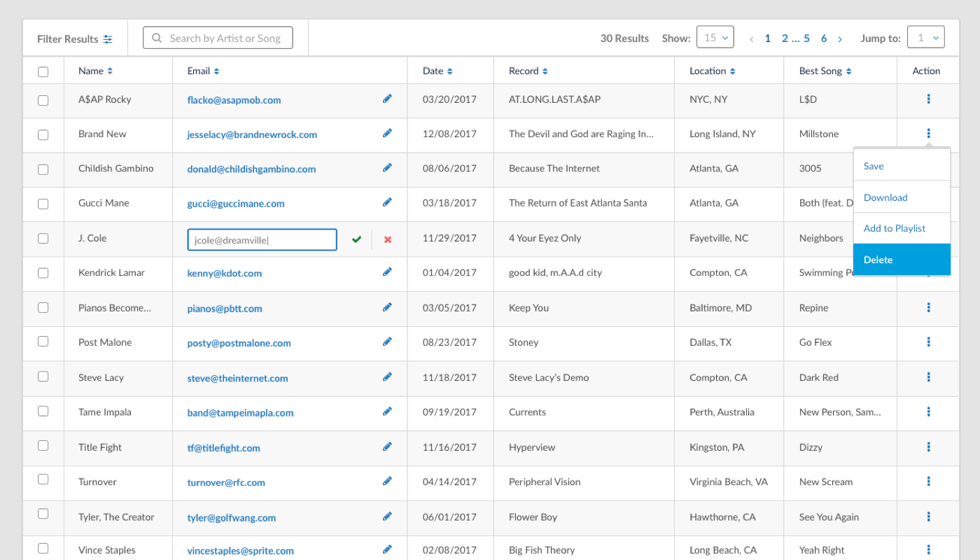Check the A$AP Rocky row checkbox
This screenshot has width=980, height=560.
point(43,100)
